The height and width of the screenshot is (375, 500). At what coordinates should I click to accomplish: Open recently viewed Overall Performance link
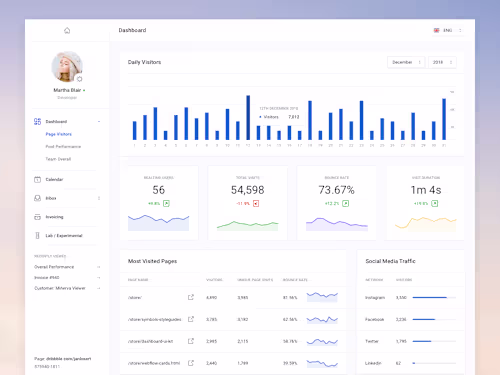[x=54, y=267]
